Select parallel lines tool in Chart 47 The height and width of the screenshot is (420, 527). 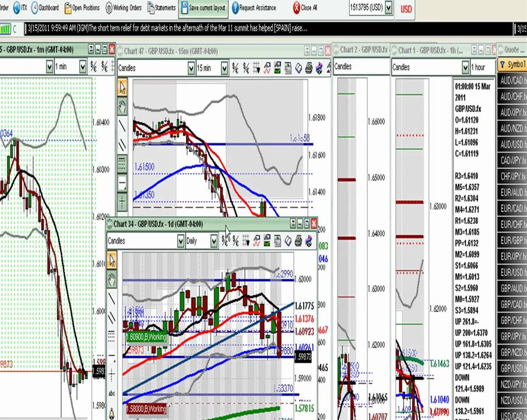tap(122, 145)
